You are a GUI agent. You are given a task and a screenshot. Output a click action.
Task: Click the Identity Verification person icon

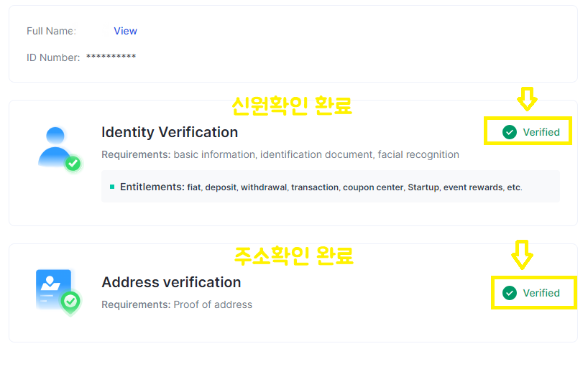click(59, 149)
